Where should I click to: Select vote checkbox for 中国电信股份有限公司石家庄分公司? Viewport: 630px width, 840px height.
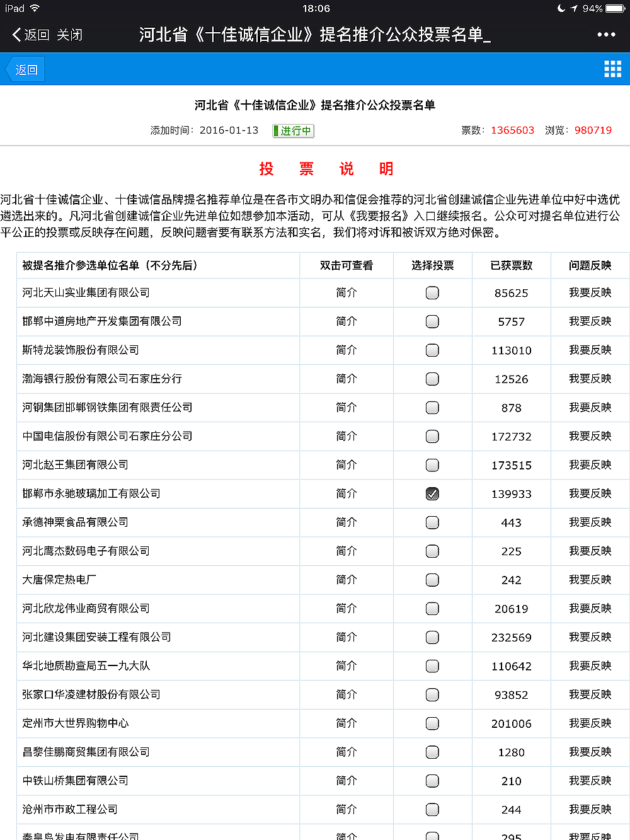point(432,436)
